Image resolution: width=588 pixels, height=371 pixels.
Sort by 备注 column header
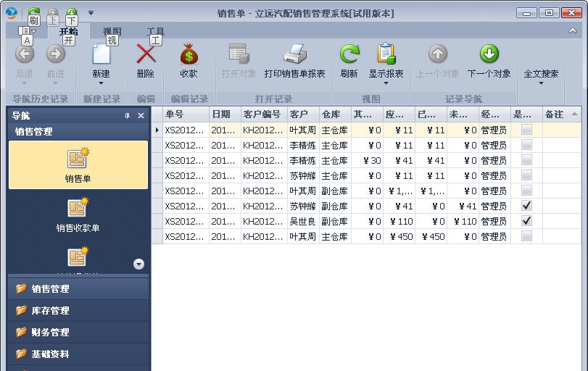coord(561,114)
